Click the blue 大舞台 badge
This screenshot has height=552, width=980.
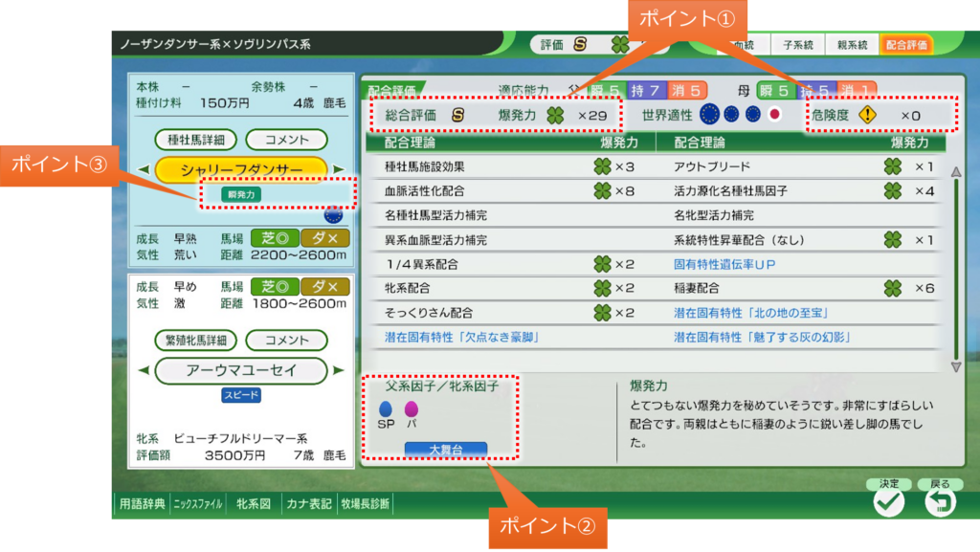coord(445,449)
